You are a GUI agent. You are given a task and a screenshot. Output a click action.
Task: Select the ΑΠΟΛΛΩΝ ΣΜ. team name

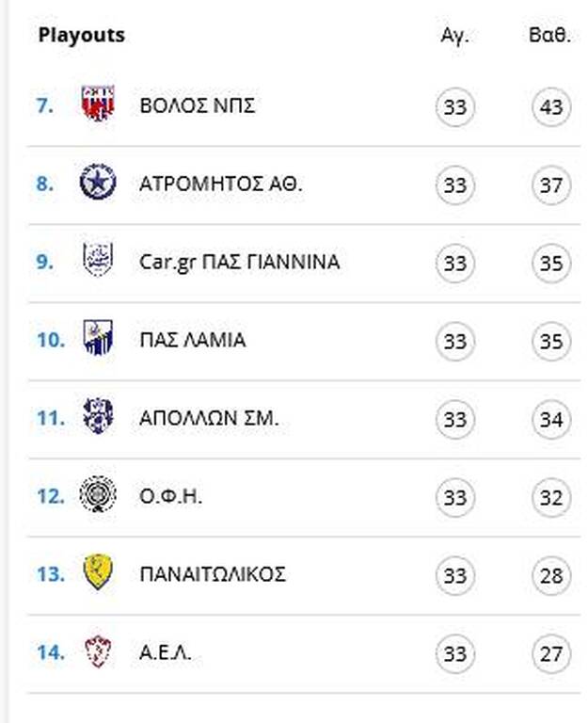209,418
